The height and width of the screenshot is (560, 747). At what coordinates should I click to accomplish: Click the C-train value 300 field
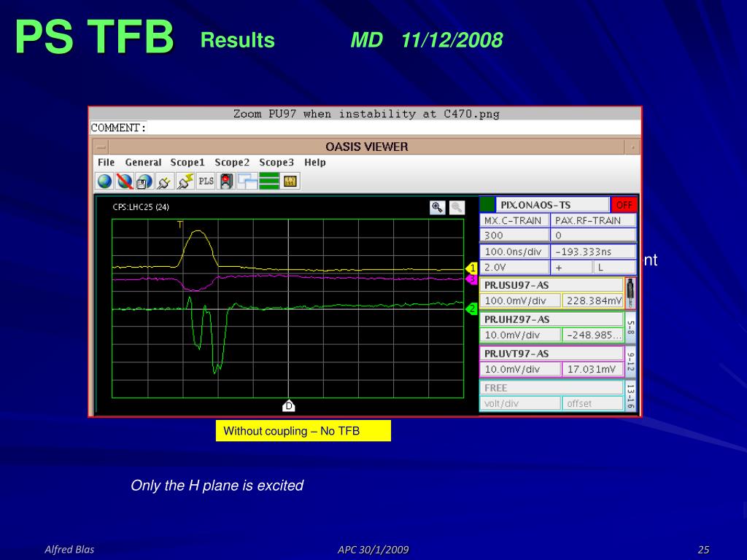(514, 236)
